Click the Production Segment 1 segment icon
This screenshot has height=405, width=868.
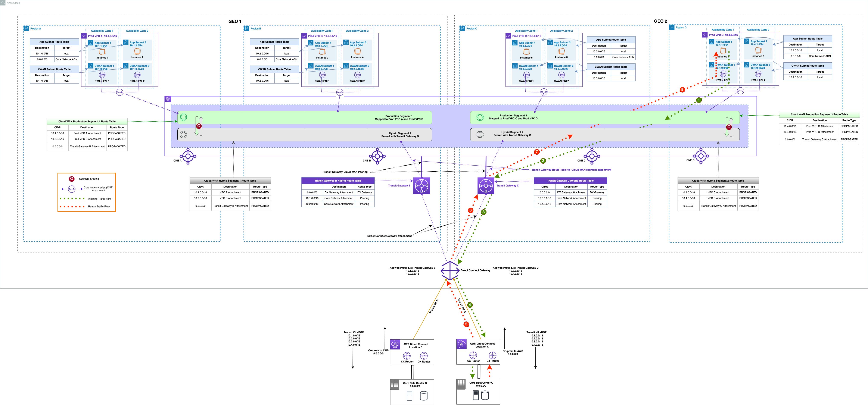183,117
